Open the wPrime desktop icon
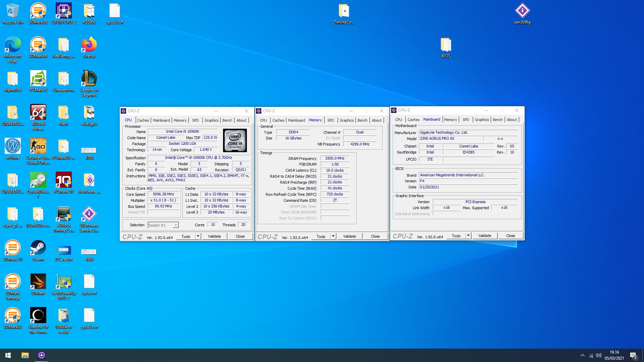This screenshot has width=644, height=362. (12, 149)
